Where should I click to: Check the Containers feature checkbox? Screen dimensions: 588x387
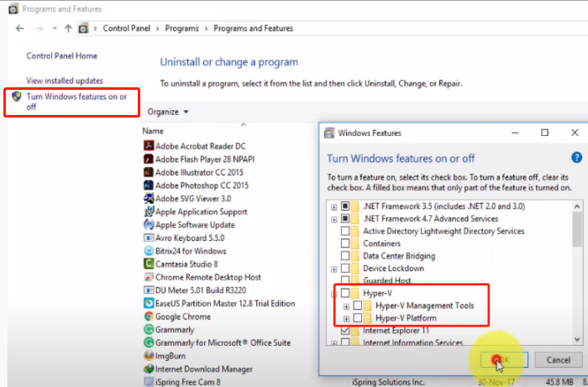coord(344,243)
